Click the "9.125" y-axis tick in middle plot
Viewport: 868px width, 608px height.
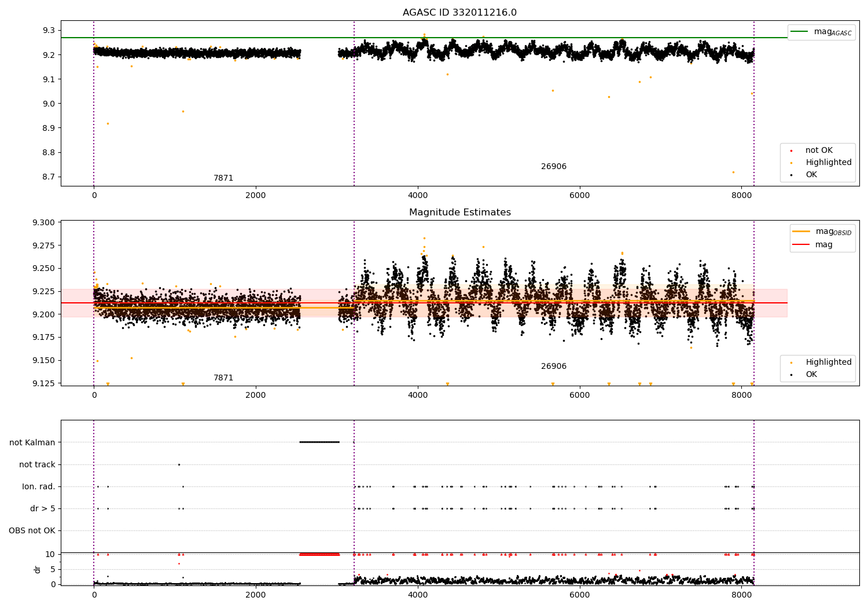click(x=43, y=383)
